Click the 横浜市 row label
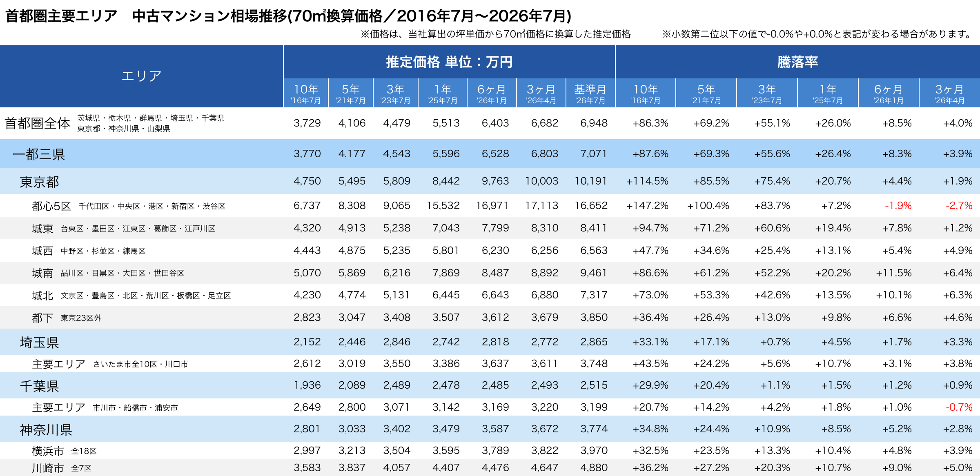The image size is (980, 476). pyautogui.click(x=48, y=451)
